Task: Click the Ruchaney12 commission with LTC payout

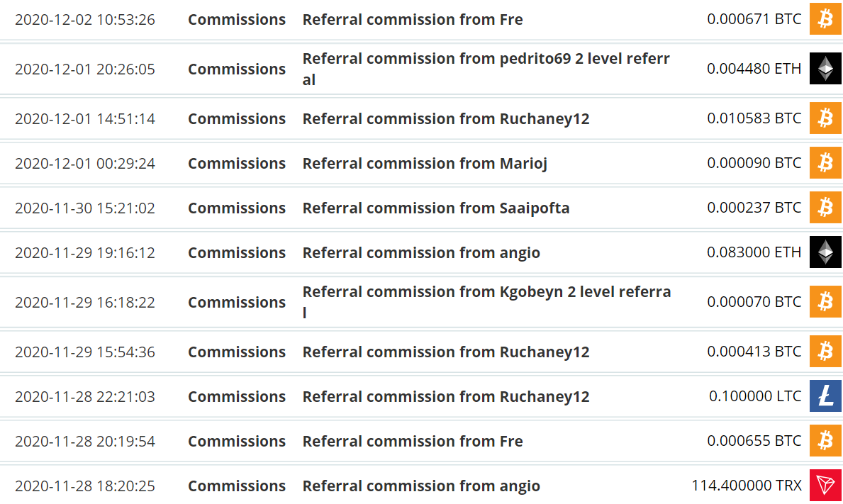Action: (446, 396)
